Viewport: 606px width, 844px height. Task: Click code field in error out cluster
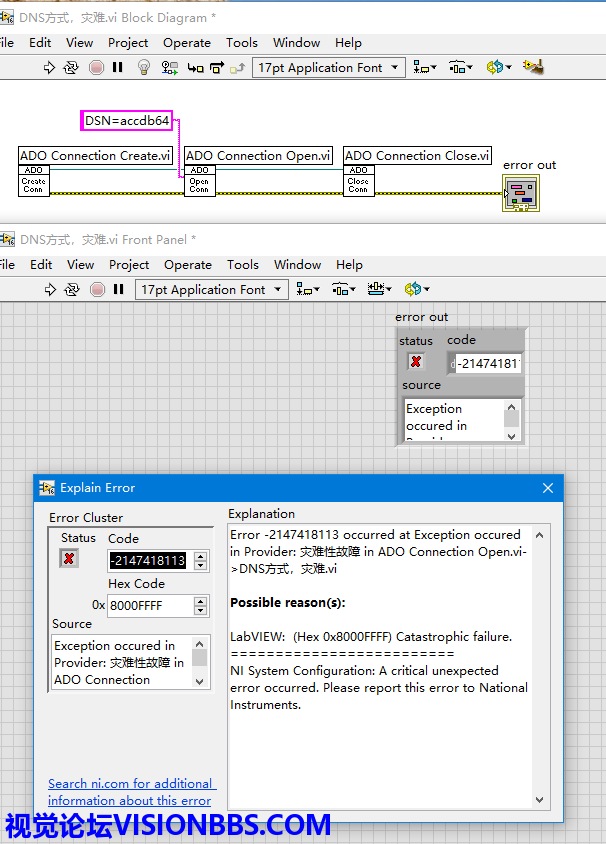487,363
